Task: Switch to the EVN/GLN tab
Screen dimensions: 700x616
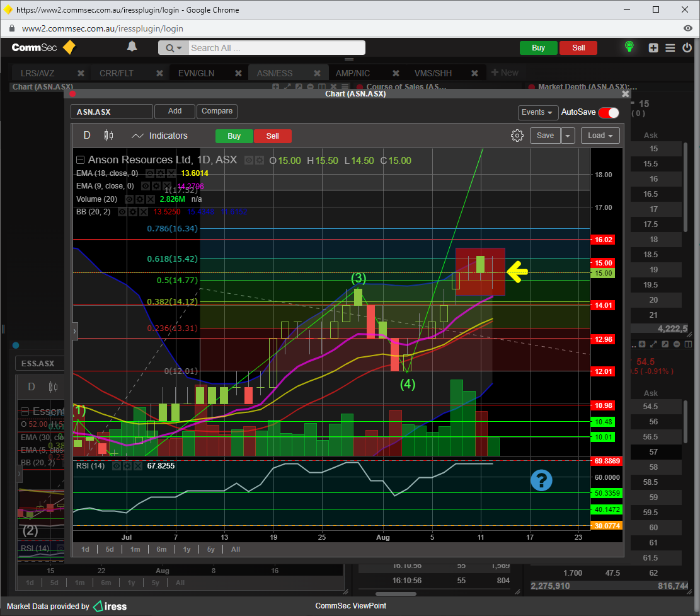Action: (197, 73)
